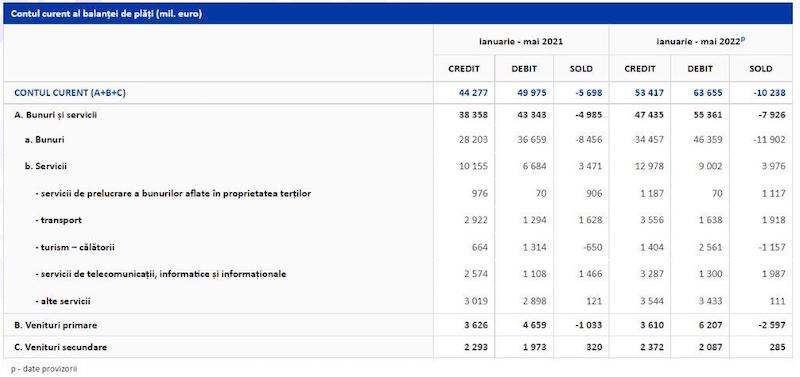This screenshot has height=377, width=800.
Task: Select the telecomunicații services row label
Action: click(161, 274)
